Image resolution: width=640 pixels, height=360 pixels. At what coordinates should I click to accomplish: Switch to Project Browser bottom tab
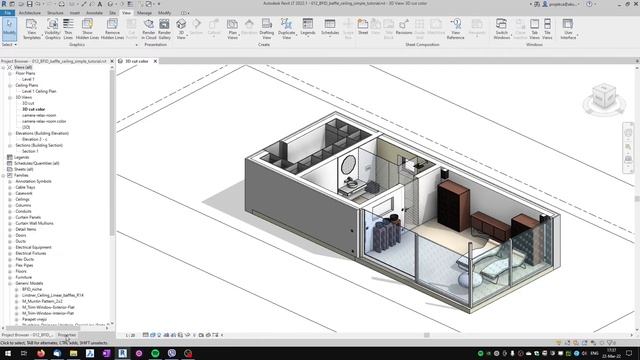click(x=27, y=335)
